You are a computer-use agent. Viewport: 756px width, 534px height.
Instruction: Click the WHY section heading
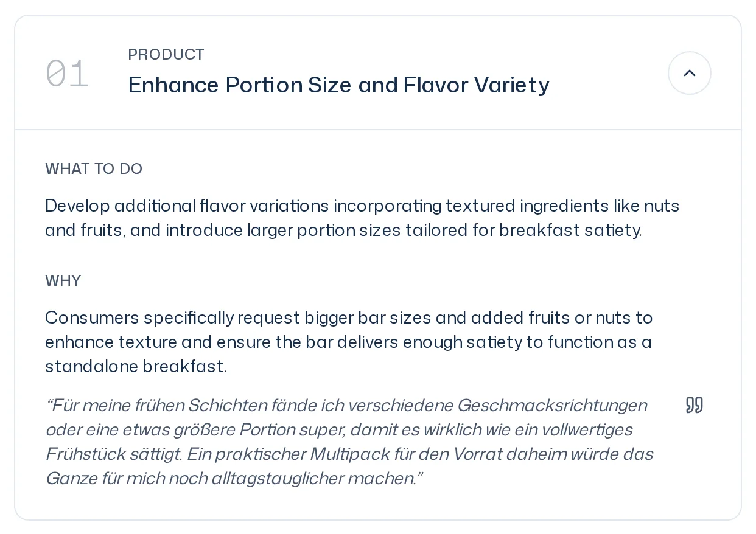63,281
